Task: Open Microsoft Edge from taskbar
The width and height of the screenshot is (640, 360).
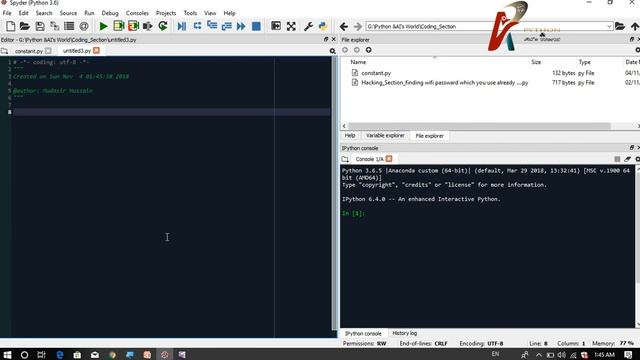Action: pyautogui.click(x=60, y=355)
